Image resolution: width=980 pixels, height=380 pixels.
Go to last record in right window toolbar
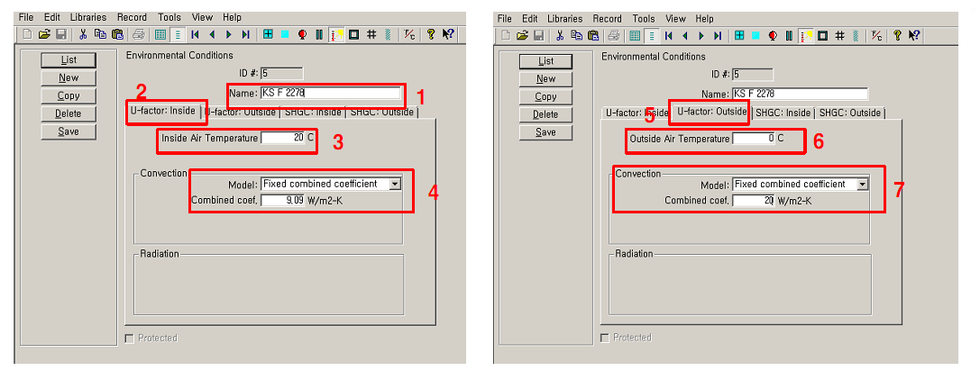(x=718, y=35)
